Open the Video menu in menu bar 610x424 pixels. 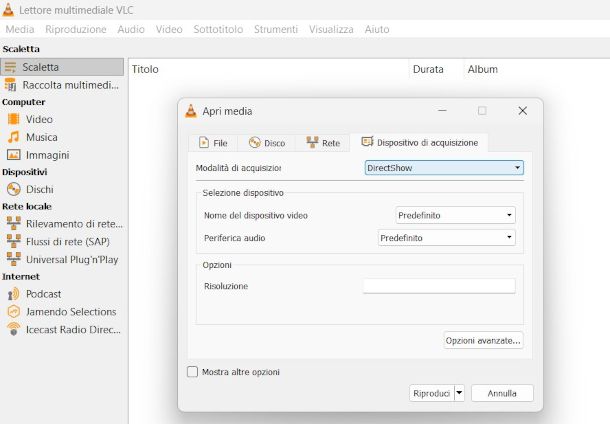coord(169,29)
